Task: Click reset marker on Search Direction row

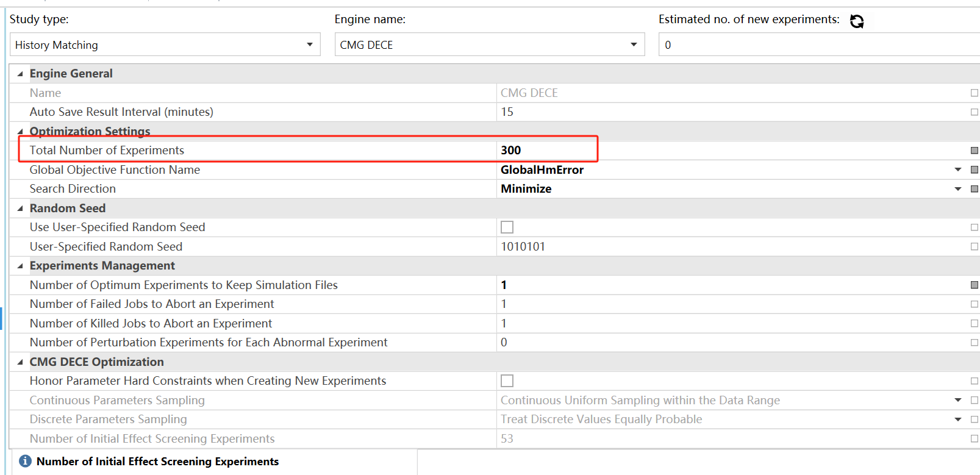Action: pyautogui.click(x=974, y=189)
